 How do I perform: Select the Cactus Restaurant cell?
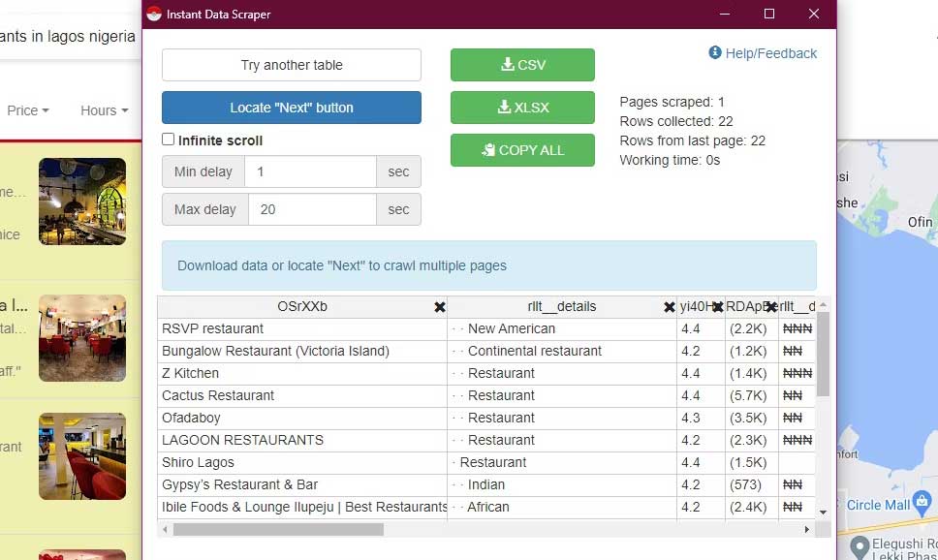tap(302, 395)
